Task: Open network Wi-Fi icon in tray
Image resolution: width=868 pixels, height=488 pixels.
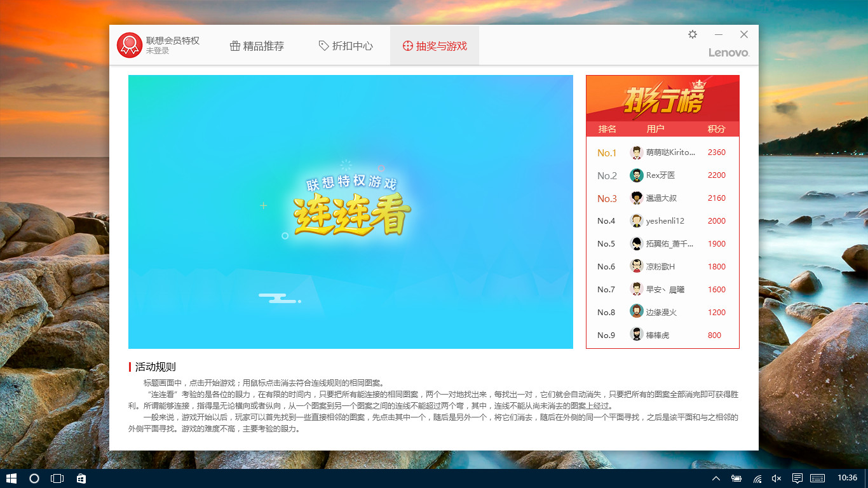Action: pos(757,478)
